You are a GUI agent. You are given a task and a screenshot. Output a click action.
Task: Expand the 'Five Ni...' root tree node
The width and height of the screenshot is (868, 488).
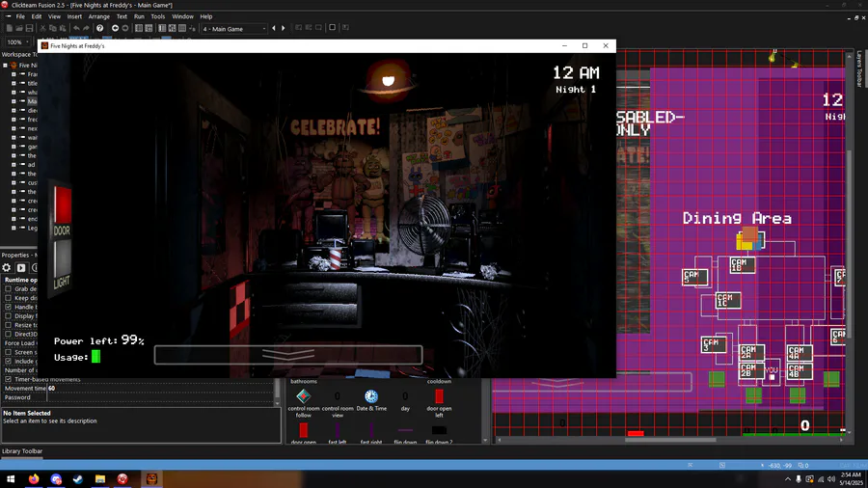6,66
